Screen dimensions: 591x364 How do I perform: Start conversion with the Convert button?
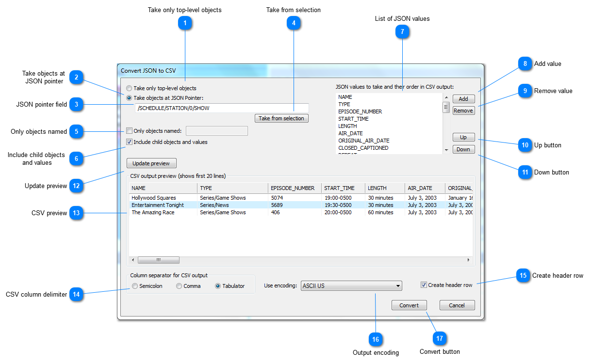(409, 305)
